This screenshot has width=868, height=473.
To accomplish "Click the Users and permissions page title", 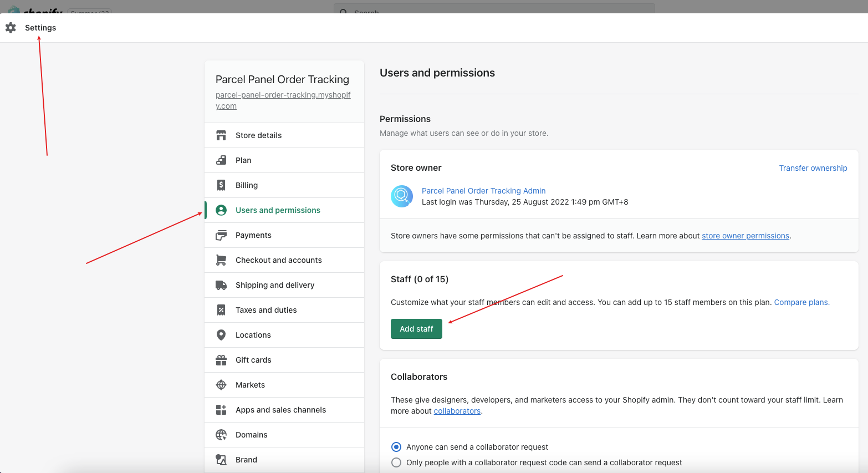I will (437, 73).
